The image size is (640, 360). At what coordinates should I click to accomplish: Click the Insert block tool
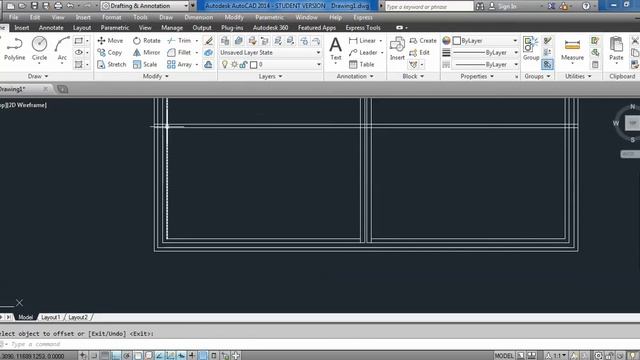click(x=397, y=49)
